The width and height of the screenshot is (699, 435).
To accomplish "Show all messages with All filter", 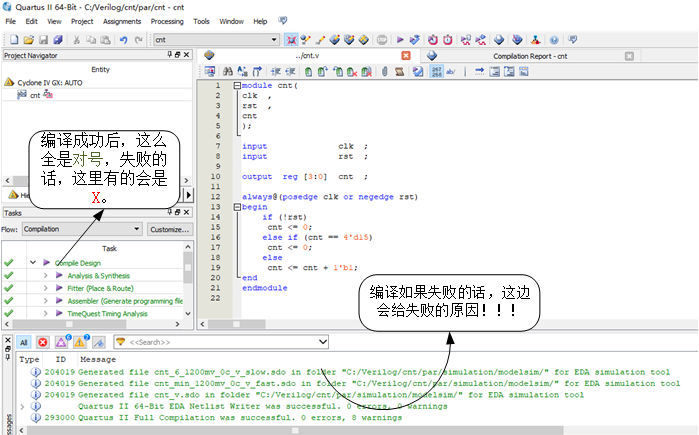I will (24, 342).
